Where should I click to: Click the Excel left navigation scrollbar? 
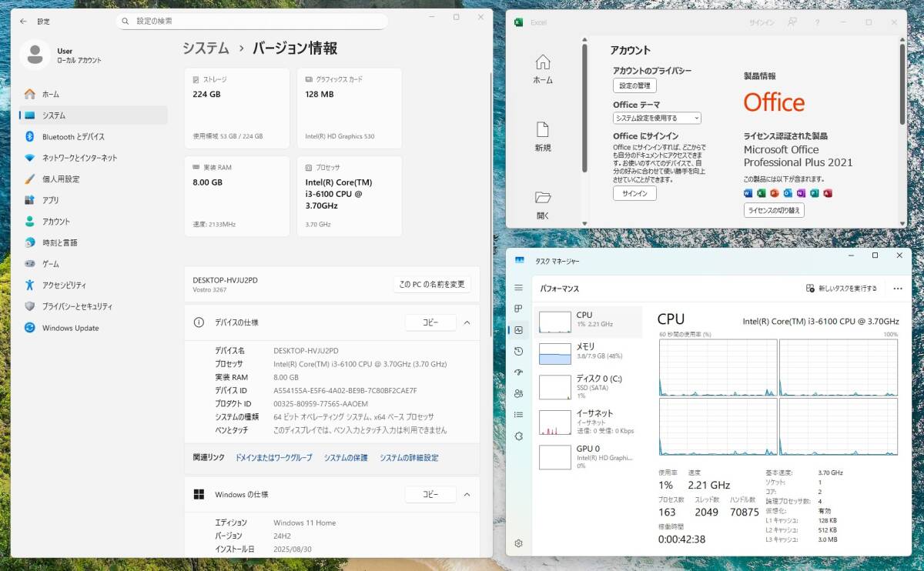[x=585, y=108]
